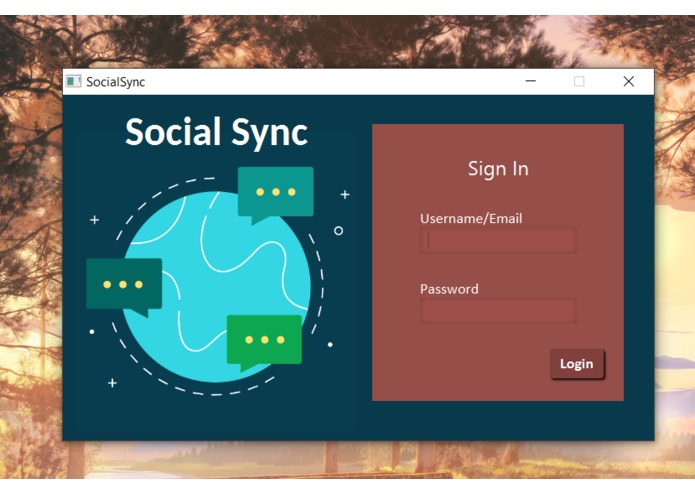Click the 'Sign In' heading text

(498, 169)
